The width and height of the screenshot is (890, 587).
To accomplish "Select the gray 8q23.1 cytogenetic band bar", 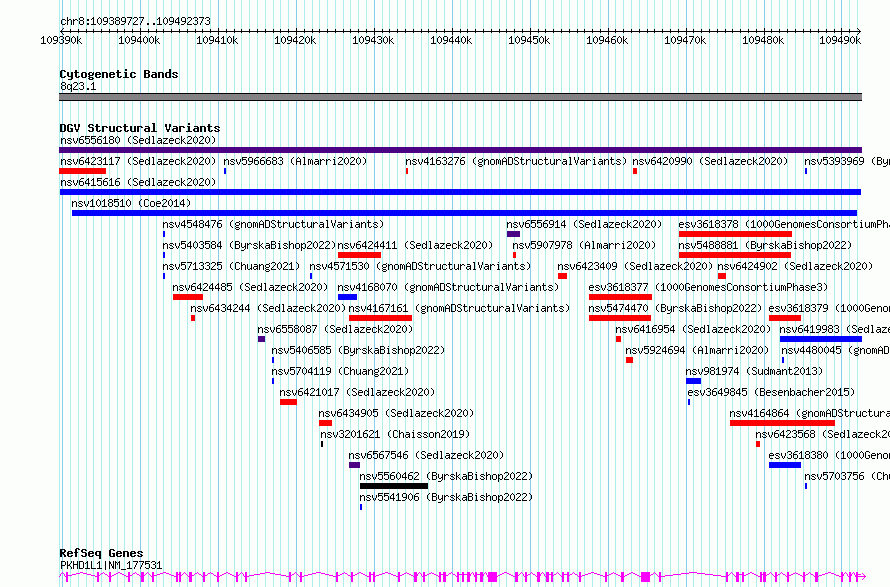I will pos(460,97).
